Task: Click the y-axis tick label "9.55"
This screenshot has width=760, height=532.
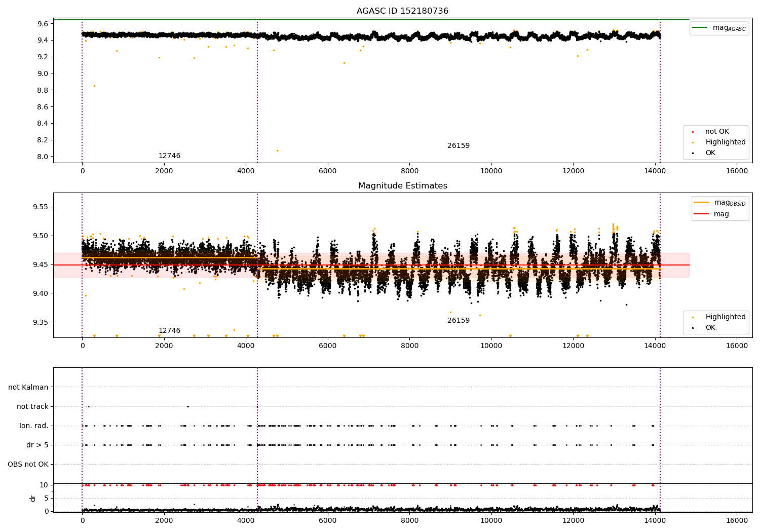Action: click(x=41, y=207)
